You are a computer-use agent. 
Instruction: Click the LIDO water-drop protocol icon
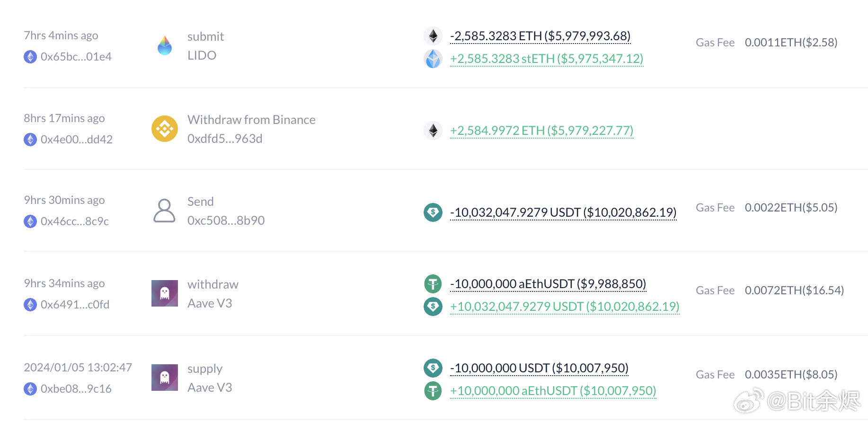pyautogui.click(x=165, y=46)
